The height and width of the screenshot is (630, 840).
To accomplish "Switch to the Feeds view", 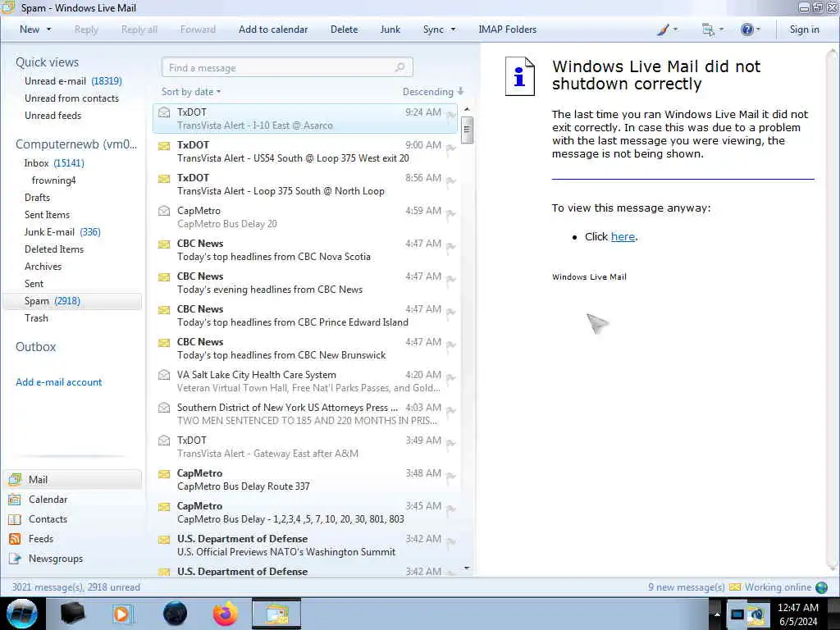I will pos(41,539).
